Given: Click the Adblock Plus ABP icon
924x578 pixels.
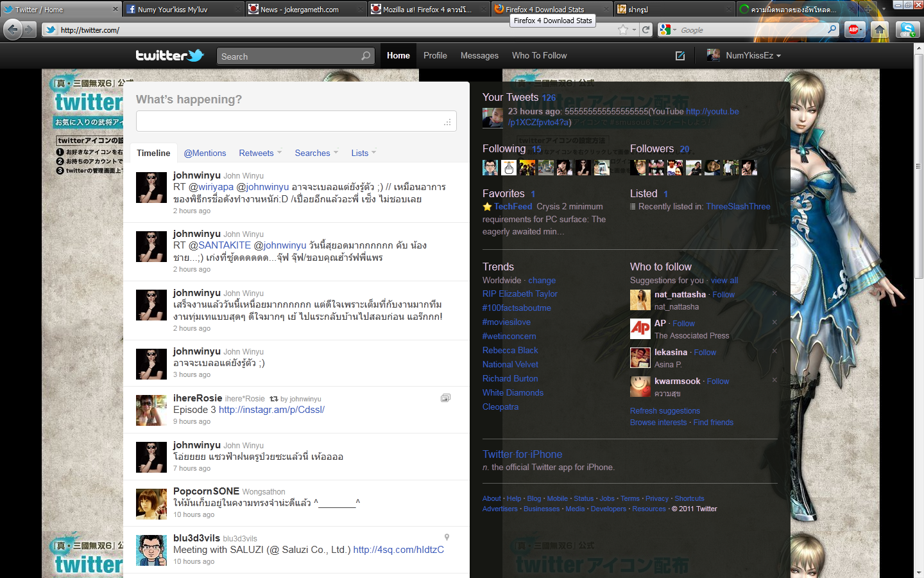Looking at the screenshot, I should pyautogui.click(x=854, y=30).
